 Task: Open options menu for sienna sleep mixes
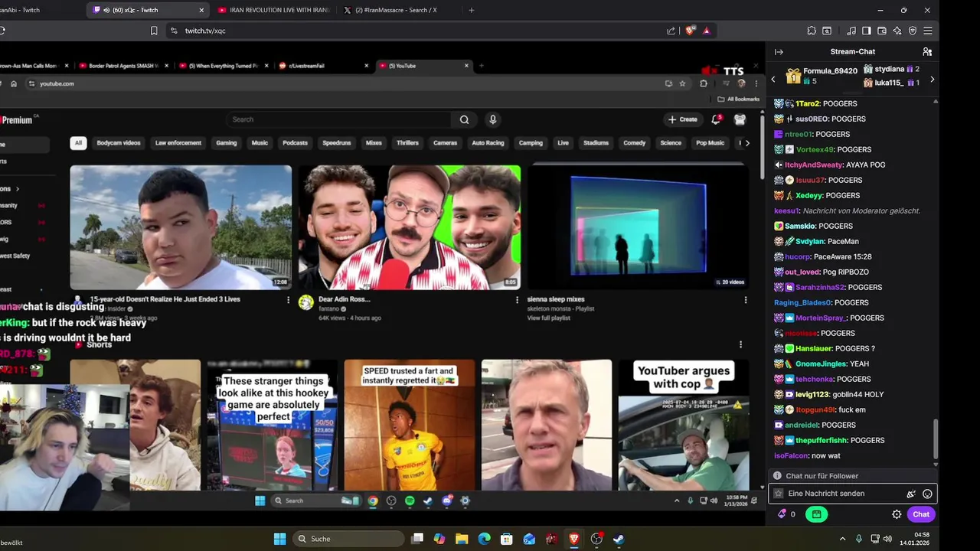point(745,300)
